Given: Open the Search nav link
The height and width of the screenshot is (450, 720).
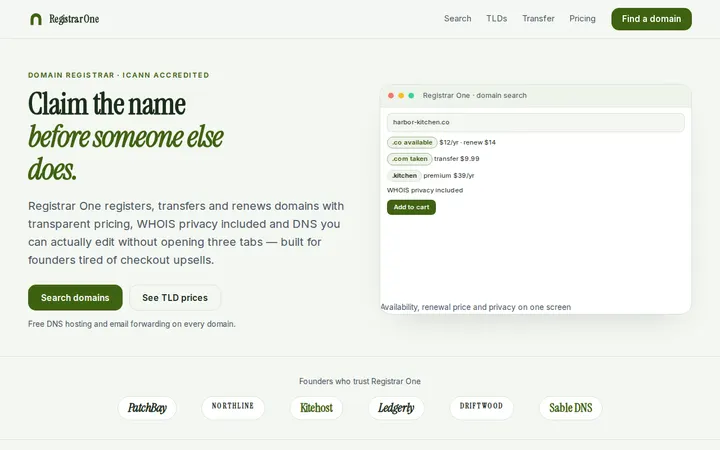Looking at the screenshot, I should (457, 19).
